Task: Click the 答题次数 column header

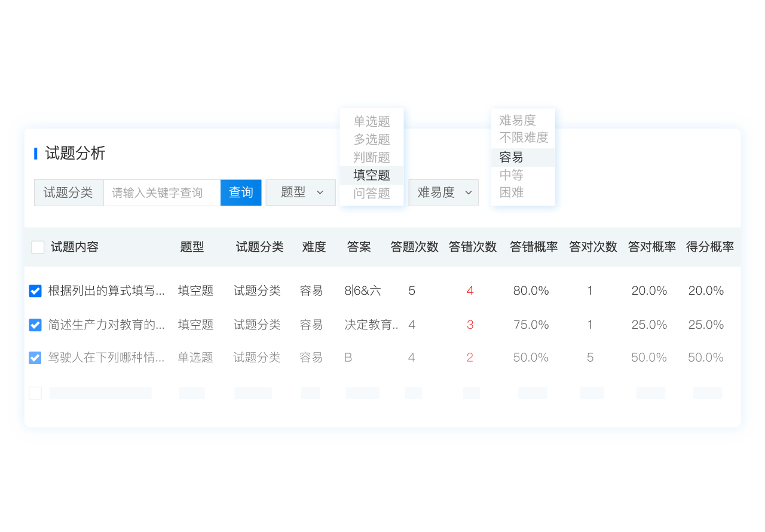Action: 415,247
